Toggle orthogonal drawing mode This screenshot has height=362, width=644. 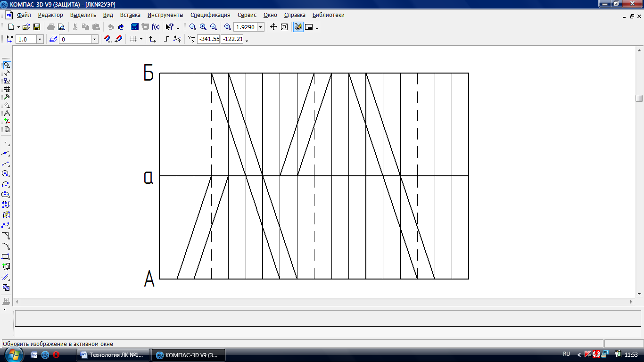166,39
